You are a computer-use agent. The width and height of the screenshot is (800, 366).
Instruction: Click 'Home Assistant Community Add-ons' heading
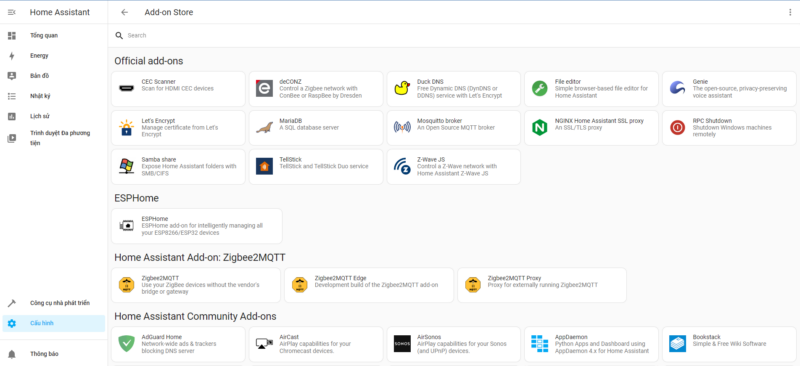pos(195,316)
